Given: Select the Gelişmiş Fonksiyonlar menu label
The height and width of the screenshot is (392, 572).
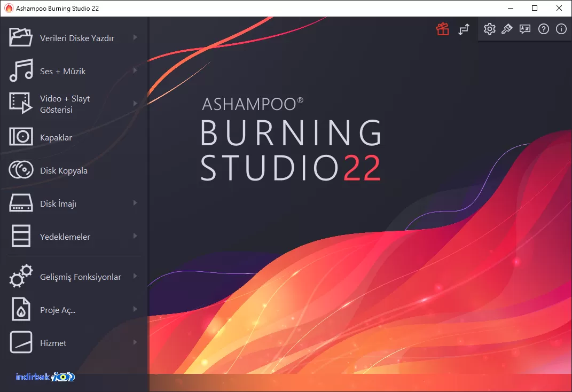Looking at the screenshot, I should click(80, 277).
